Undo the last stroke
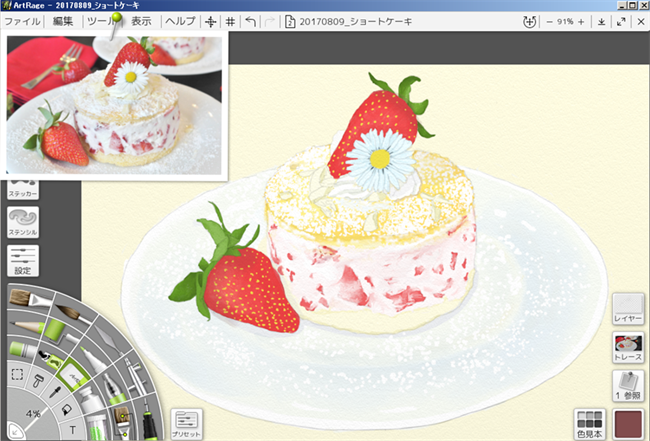This screenshot has width=650, height=441. (x=250, y=22)
